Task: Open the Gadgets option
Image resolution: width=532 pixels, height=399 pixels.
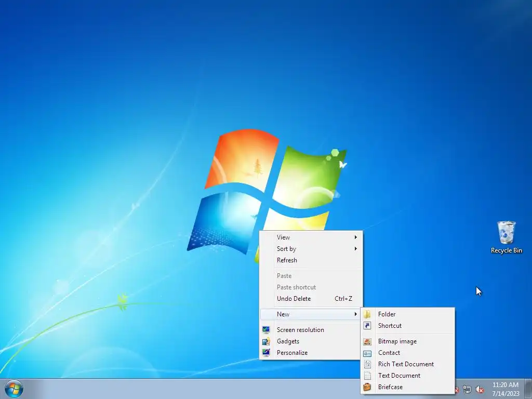Action: click(x=311, y=341)
